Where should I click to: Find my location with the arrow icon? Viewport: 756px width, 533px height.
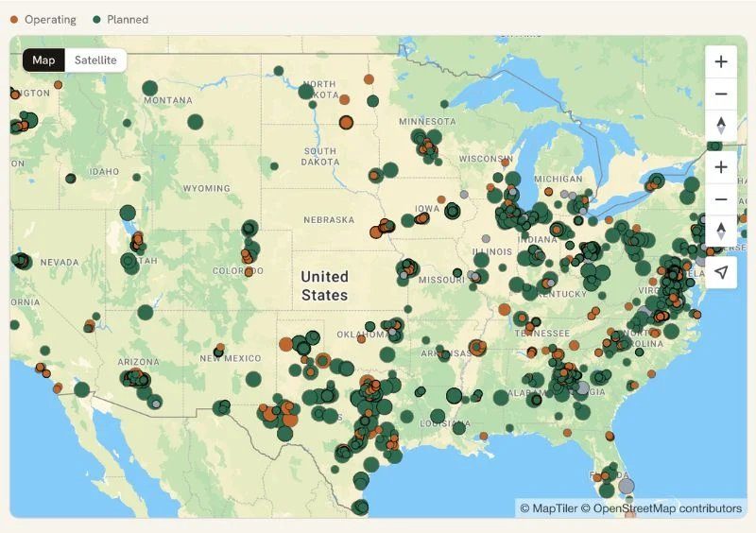coord(721,272)
